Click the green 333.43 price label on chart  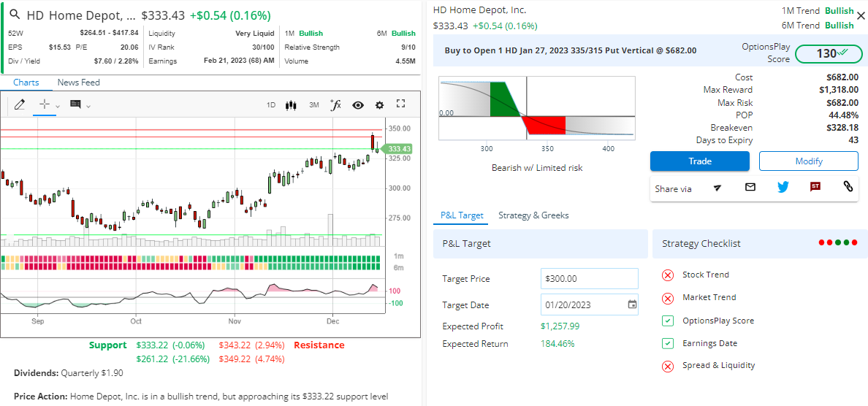[x=398, y=149]
